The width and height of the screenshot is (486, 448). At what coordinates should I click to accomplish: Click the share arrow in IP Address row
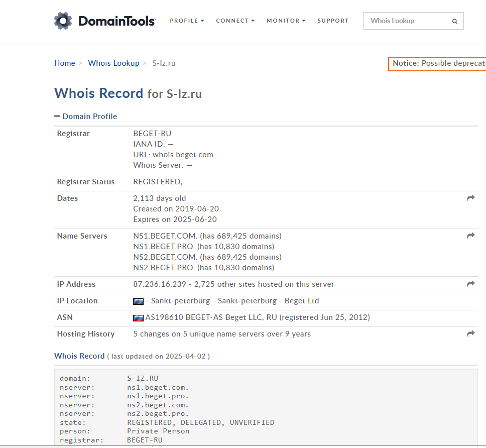(x=470, y=284)
